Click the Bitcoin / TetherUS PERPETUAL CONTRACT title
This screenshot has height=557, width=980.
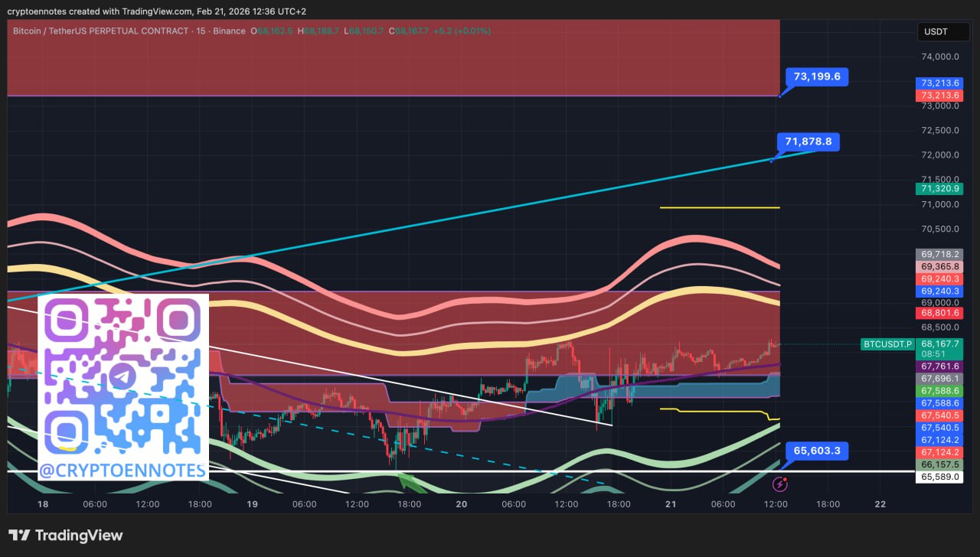click(100, 31)
